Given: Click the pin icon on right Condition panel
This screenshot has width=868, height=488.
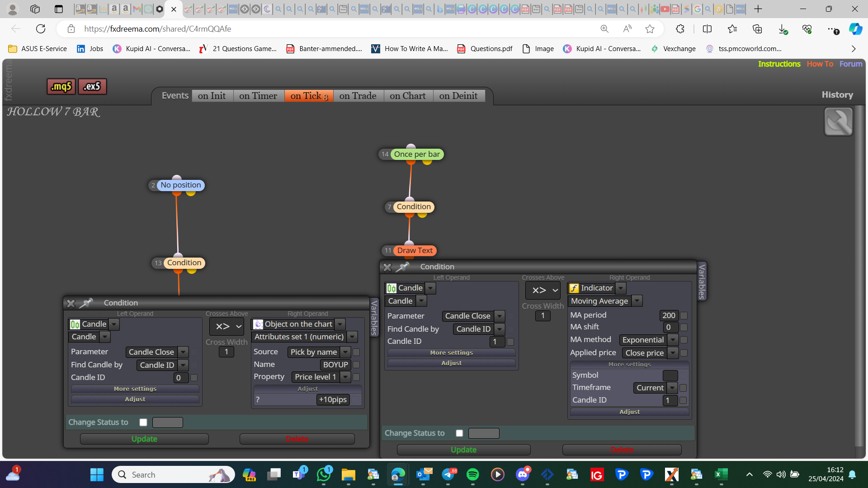Looking at the screenshot, I should (402, 267).
